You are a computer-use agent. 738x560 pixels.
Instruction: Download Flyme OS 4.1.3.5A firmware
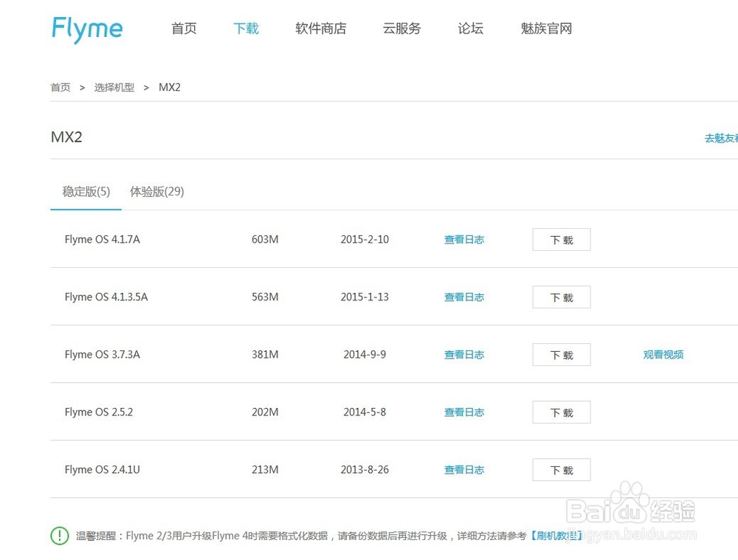(561, 297)
